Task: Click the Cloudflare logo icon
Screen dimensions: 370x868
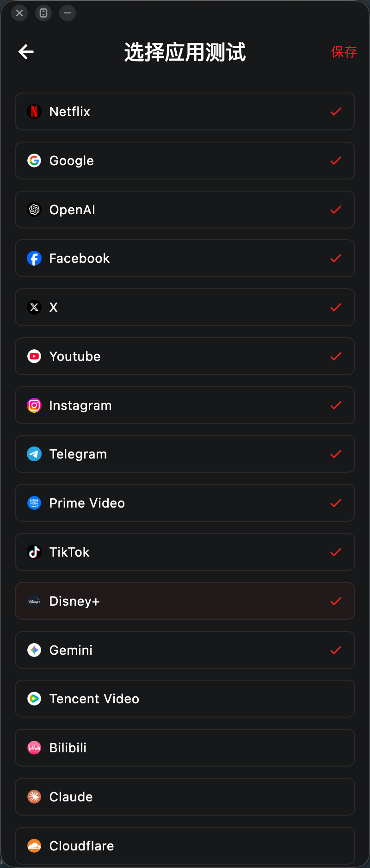Action: coord(34,846)
